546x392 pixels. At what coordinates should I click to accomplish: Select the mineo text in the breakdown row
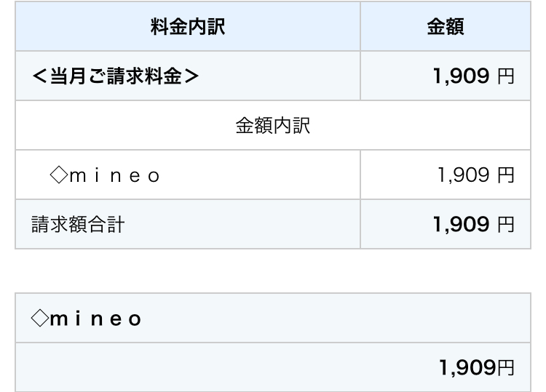pos(114,176)
